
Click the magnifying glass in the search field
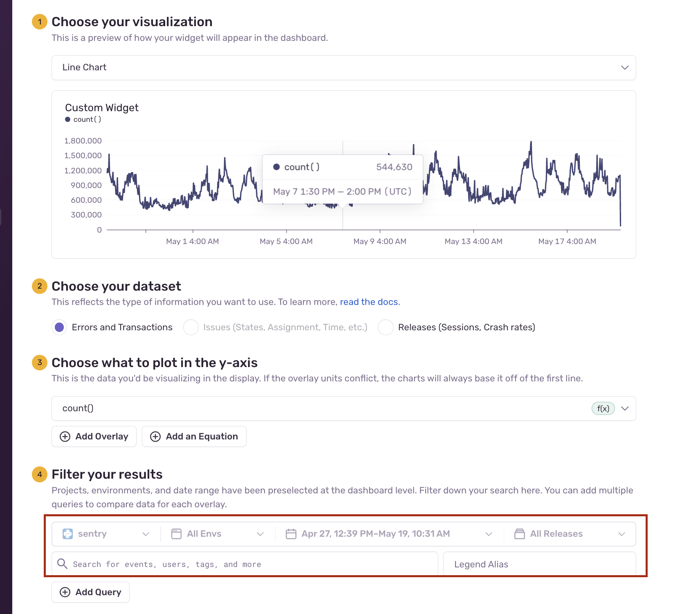62,564
